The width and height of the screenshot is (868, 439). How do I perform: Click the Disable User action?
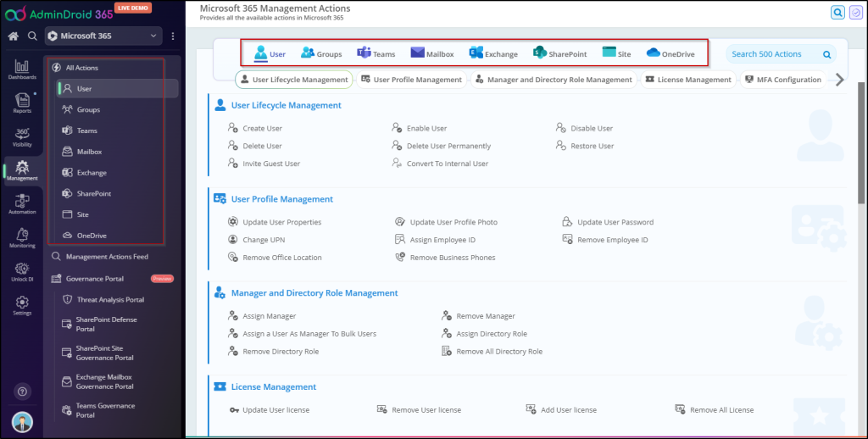pyautogui.click(x=585, y=128)
